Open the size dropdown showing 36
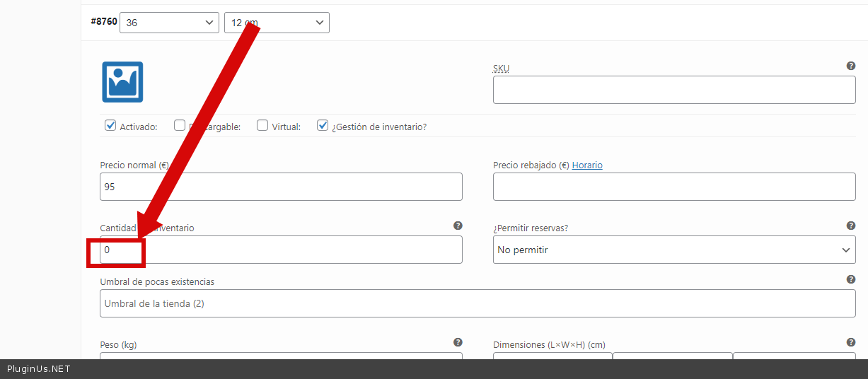 [170, 23]
